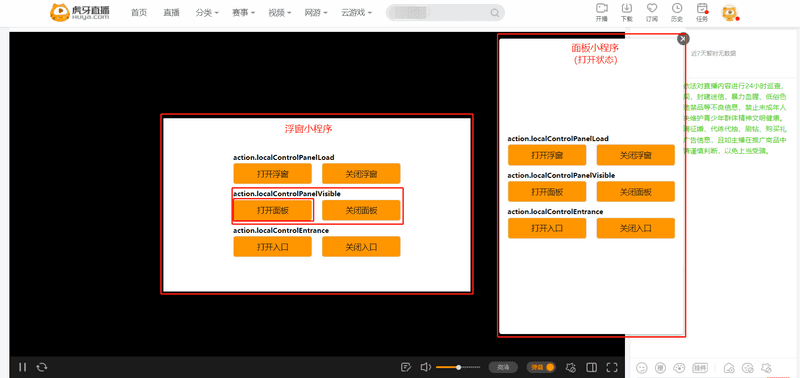Viewport: 800px width, 378px height.
Task: Click the 下载 download icon
Action: pyautogui.click(x=627, y=8)
